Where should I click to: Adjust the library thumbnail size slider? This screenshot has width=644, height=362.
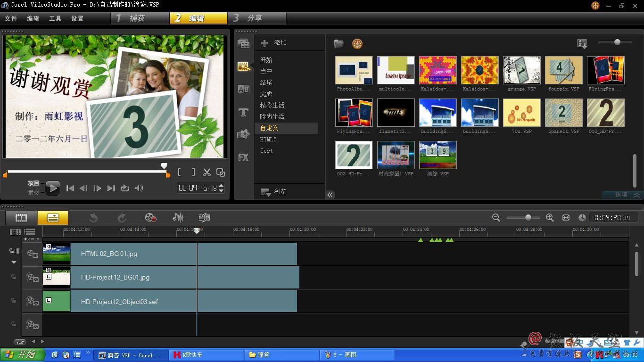click(x=617, y=42)
